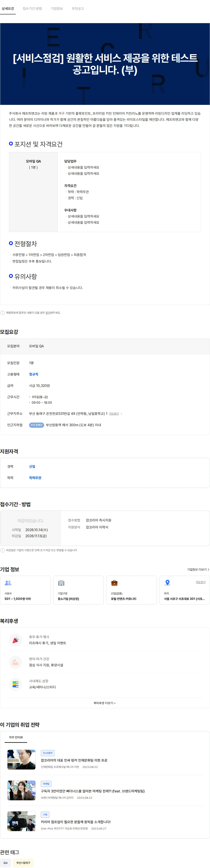Click the info icon beside 마감일은 기업의 사정 notice
This screenshot has width=210, height=868.
coord(3,550)
